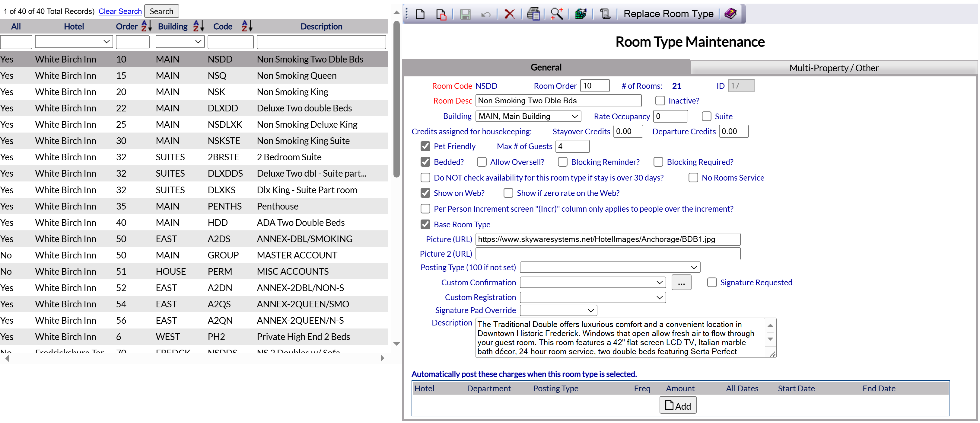Click the Stayover Credits field
The image size is (980, 423).
(x=628, y=131)
